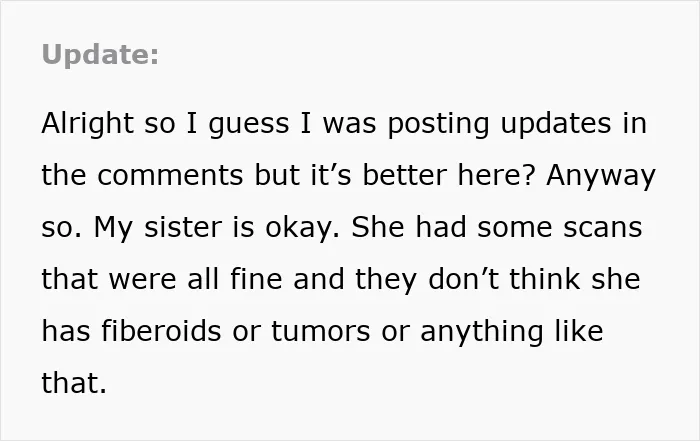The height and width of the screenshot is (441, 700).
Task: Click the word "fiberoids" in the paragraph
Action: point(161,331)
